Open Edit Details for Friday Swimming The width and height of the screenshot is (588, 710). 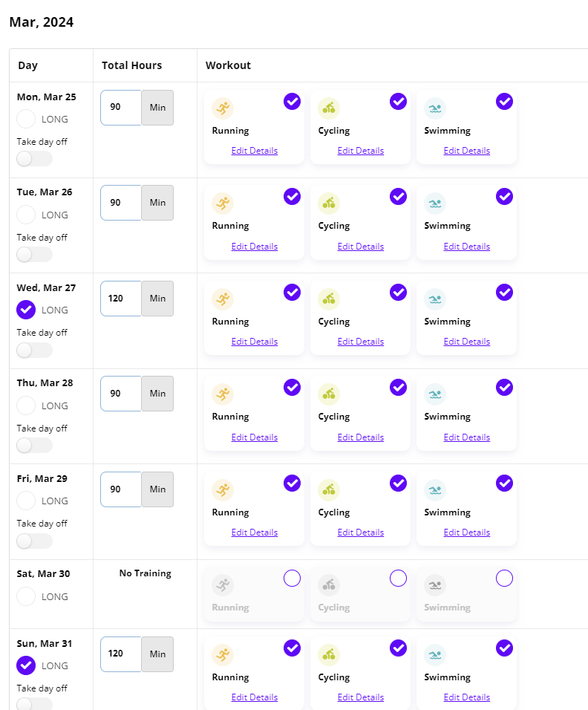[467, 532]
